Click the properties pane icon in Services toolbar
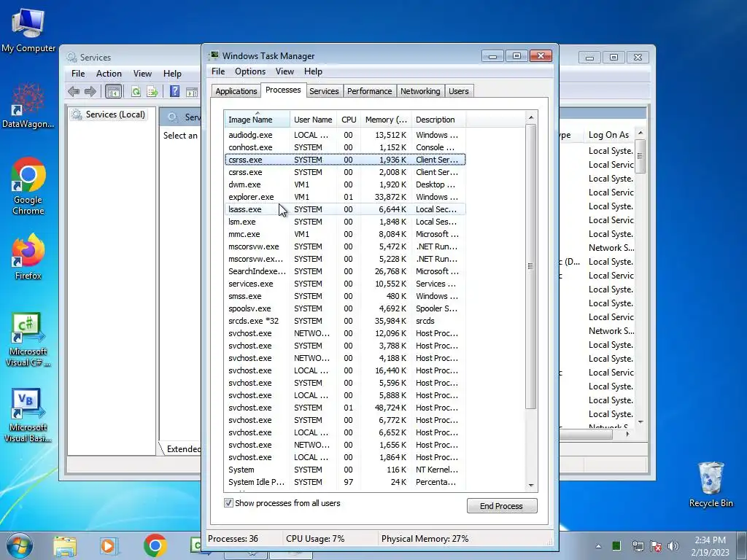 tap(192, 92)
